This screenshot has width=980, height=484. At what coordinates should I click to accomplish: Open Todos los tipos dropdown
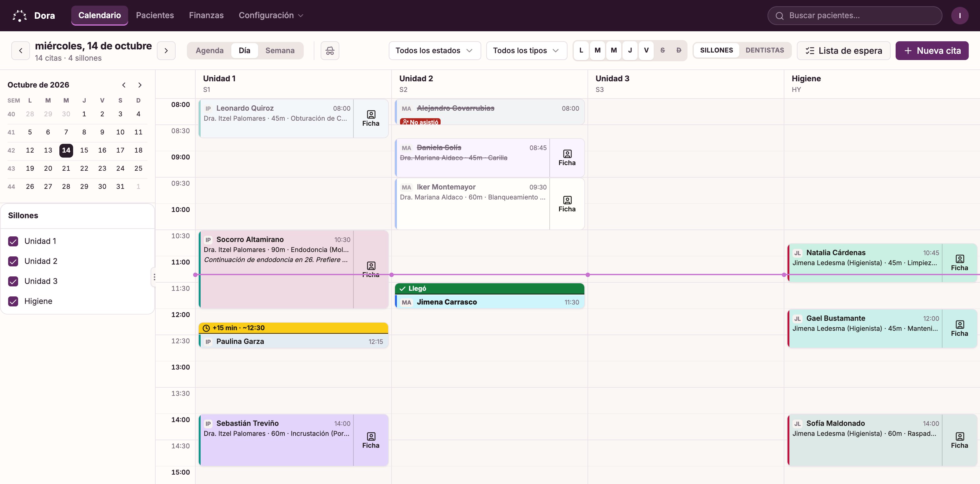point(526,51)
